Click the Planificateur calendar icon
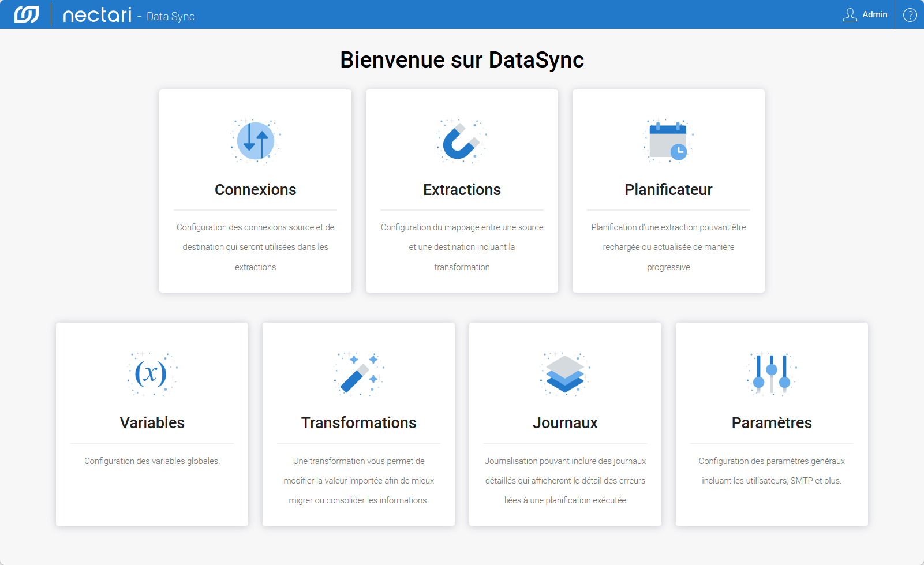 (668, 141)
